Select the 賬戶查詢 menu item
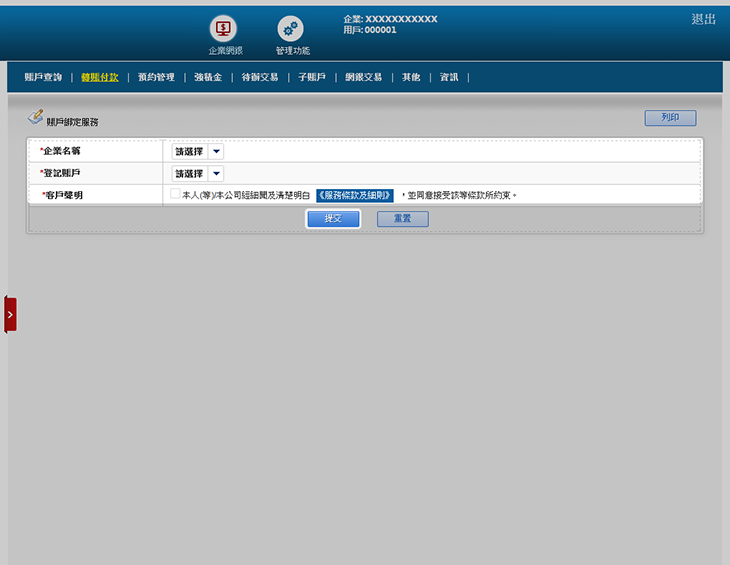The height and width of the screenshot is (565, 730). (43, 77)
